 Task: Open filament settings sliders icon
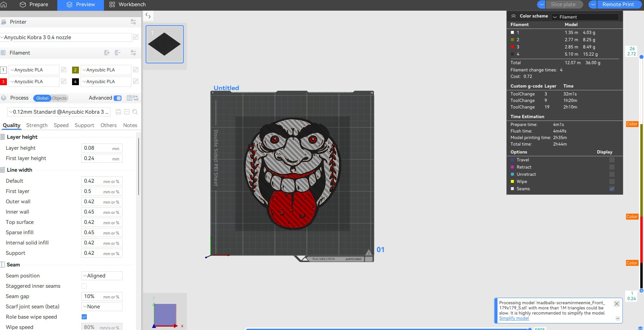(133, 53)
